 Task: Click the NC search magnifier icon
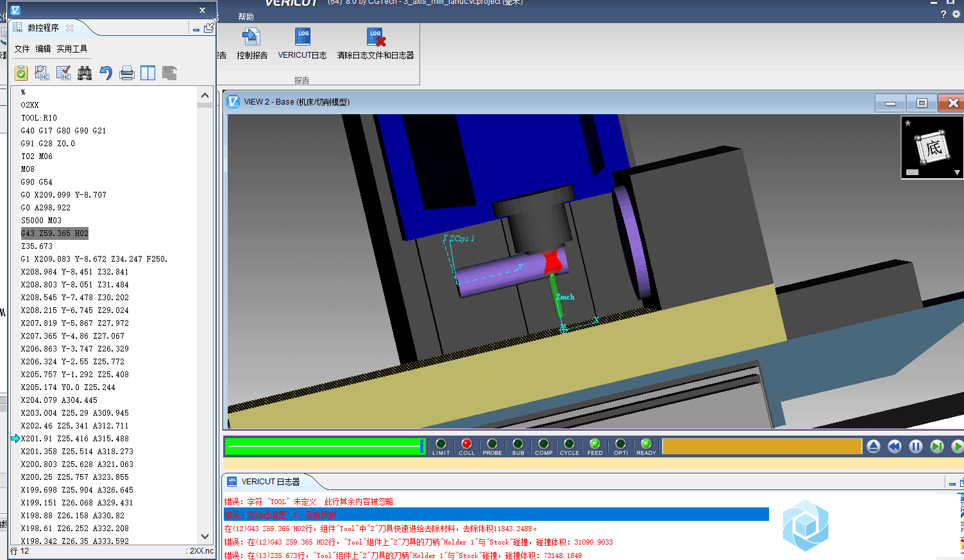[x=42, y=73]
